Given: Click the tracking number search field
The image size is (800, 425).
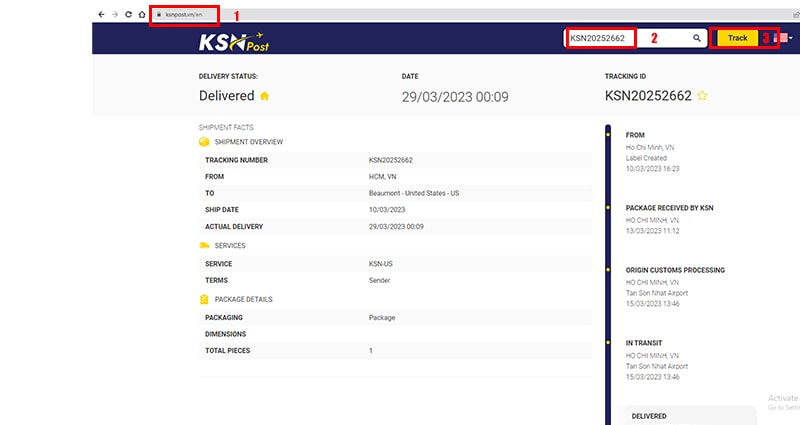Looking at the screenshot, I should (x=625, y=38).
